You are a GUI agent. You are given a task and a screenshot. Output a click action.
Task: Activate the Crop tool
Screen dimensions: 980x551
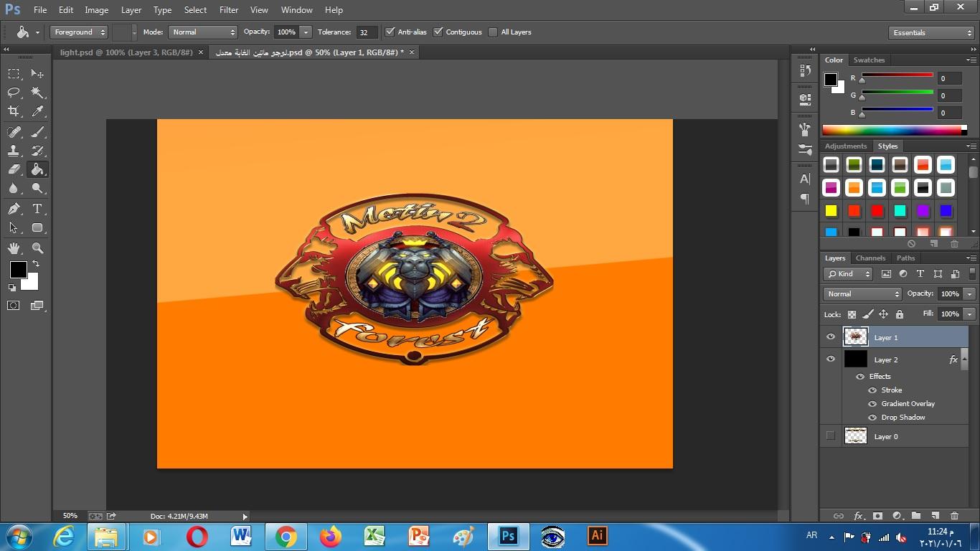14,111
